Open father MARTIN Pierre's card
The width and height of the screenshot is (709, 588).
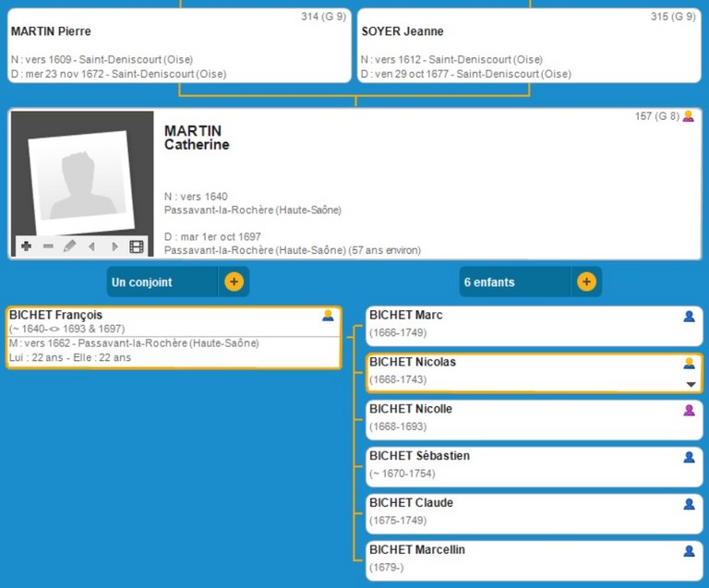coord(179,45)
